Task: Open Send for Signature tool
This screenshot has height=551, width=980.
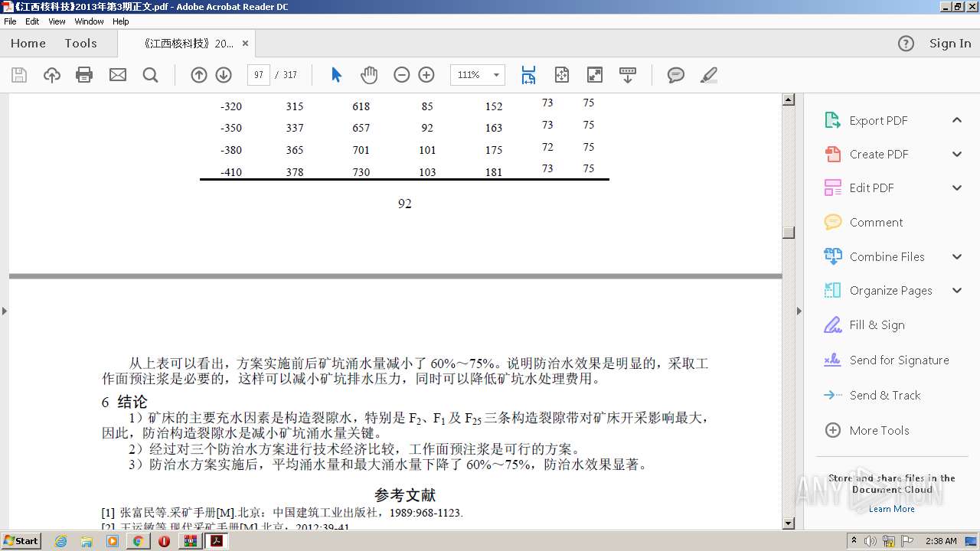Action: [x=899, y=360]
